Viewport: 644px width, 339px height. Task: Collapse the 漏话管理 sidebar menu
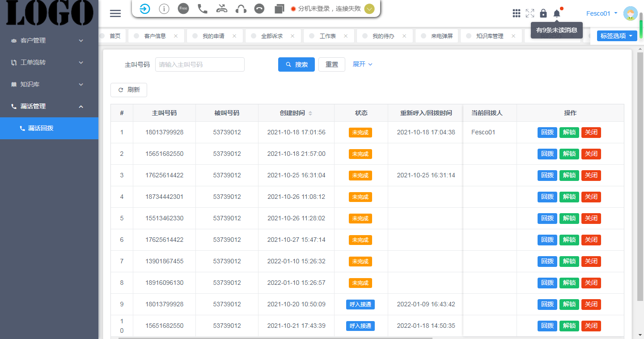(x=49, y=106)
